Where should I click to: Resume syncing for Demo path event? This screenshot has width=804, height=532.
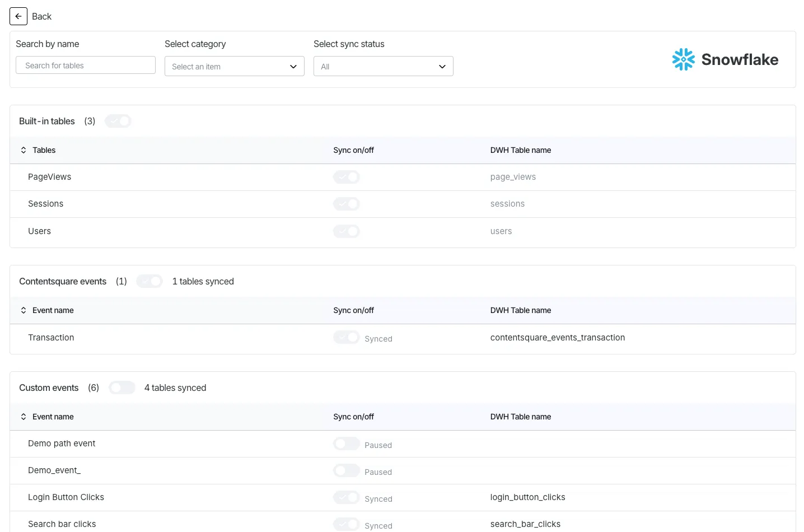click(x=346, y=443)
